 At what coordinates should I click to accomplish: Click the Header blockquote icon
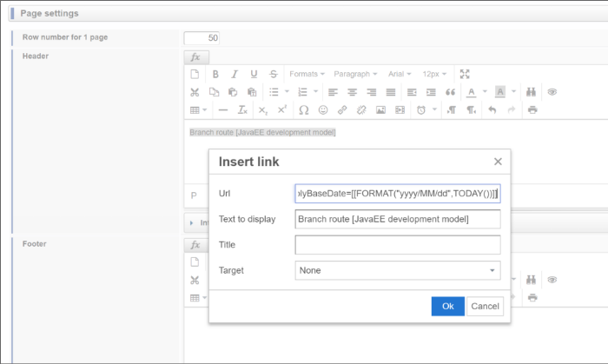tap(450, 92)
